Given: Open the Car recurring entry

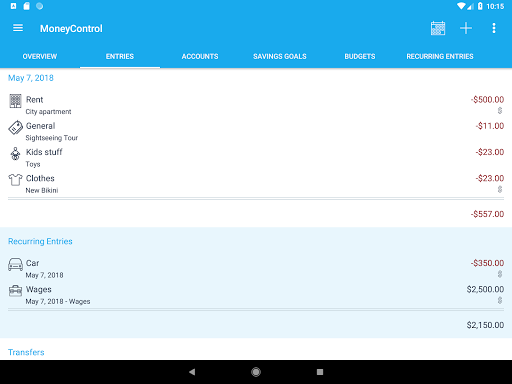Looking at the screenshot, I should tap(256, 269).
